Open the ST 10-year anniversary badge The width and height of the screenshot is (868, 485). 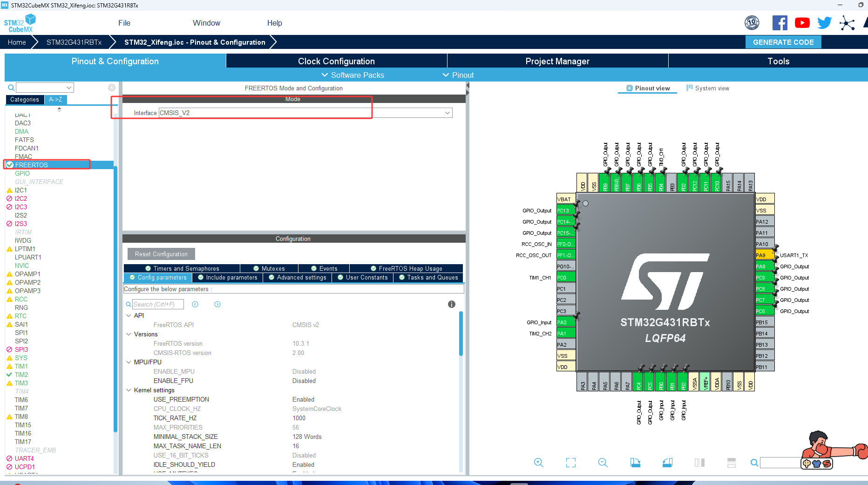[752, 23]
